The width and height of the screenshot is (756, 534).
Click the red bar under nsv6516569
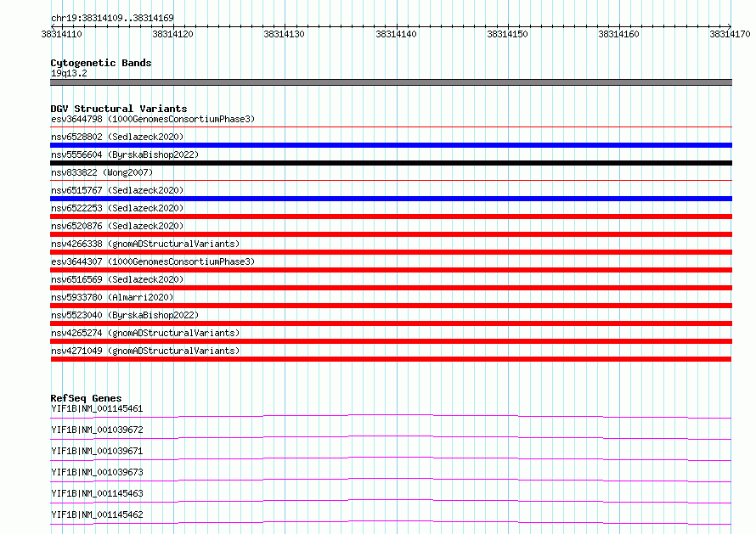coord(391,288)
